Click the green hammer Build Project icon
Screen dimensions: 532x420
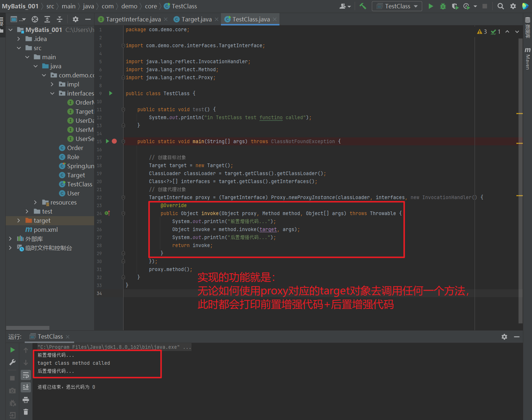pyautogui.click(x=363, y=6)
